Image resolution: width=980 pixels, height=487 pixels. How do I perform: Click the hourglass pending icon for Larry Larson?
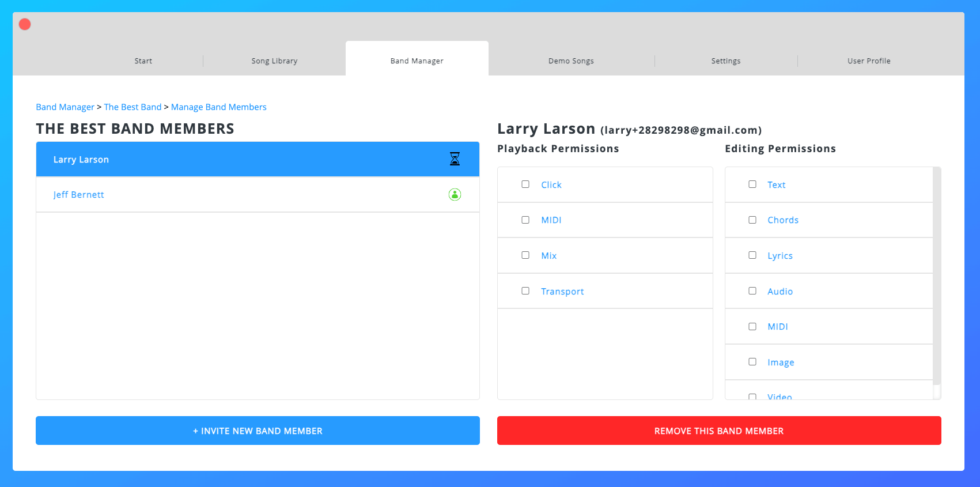(x=455, y=159)
